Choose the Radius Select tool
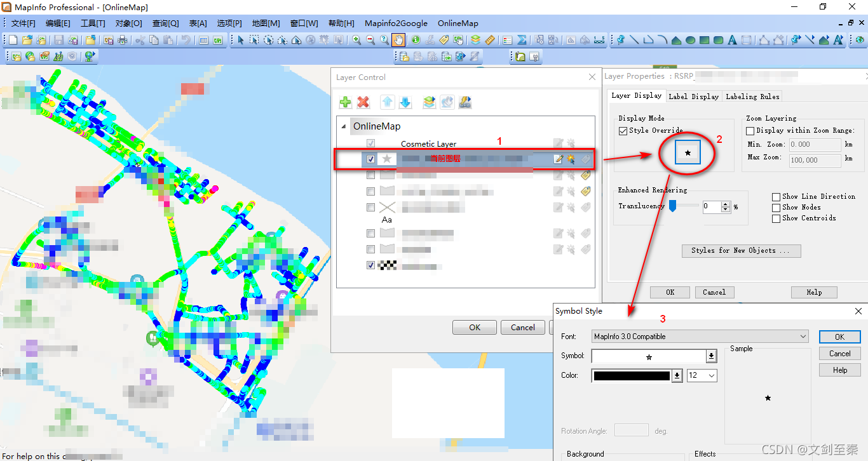The image size is (868, 461). 268,40
